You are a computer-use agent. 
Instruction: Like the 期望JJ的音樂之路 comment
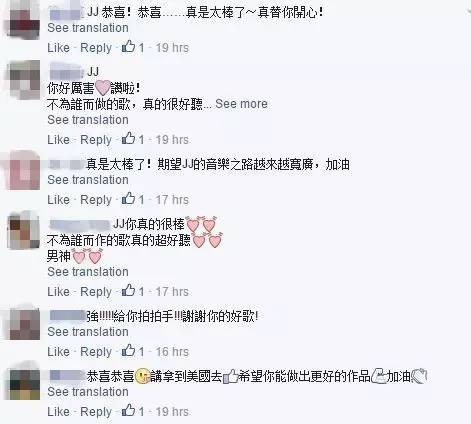pos(58,200)
